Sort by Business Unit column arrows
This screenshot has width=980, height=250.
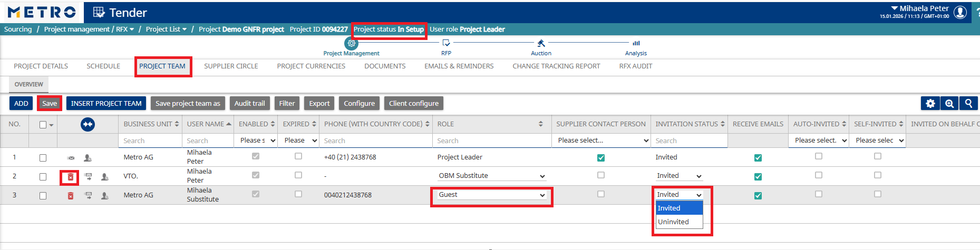[x=177, y=124]
